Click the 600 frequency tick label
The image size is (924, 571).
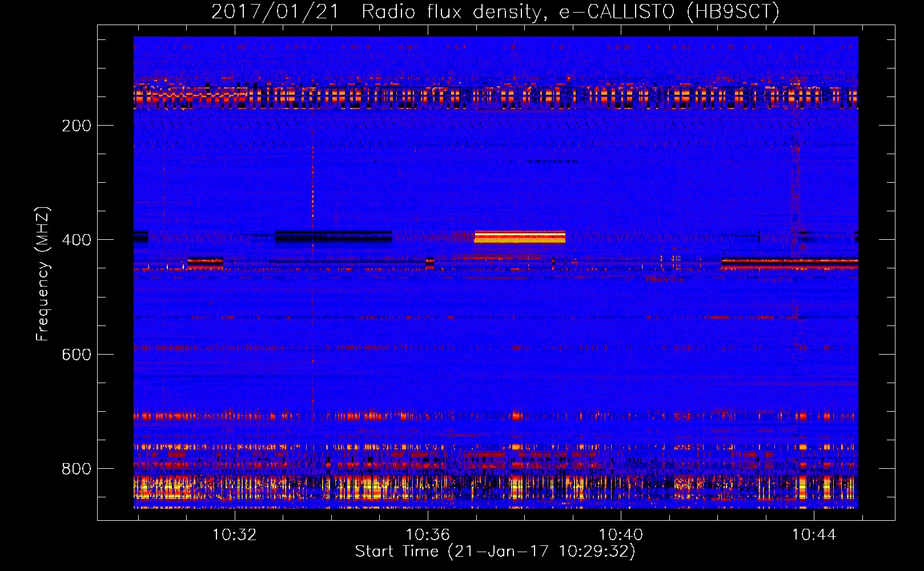[77, 355]
